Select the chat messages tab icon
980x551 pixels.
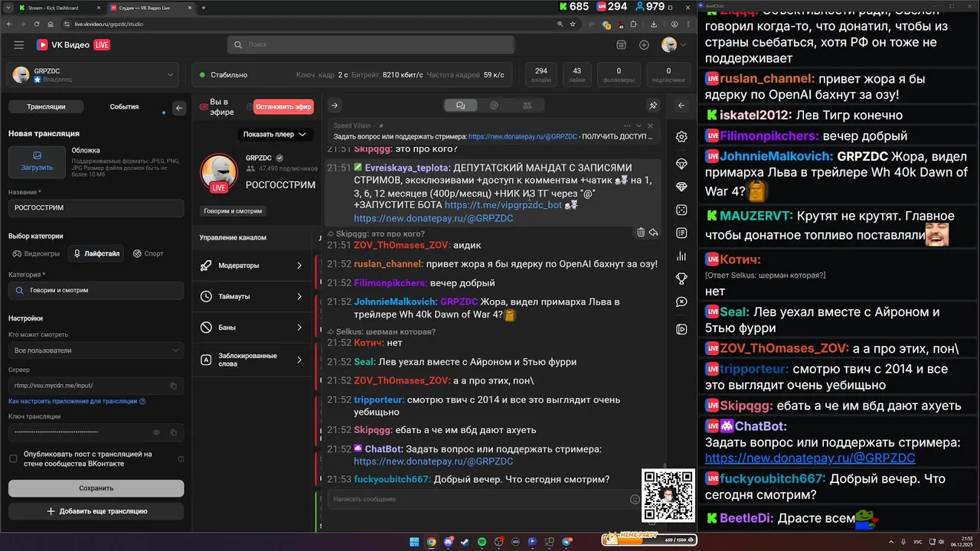tap(460, 106)
